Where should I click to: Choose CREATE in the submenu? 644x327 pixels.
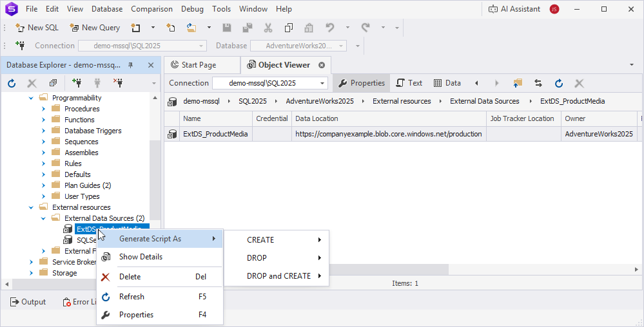(x=277, y=240)
